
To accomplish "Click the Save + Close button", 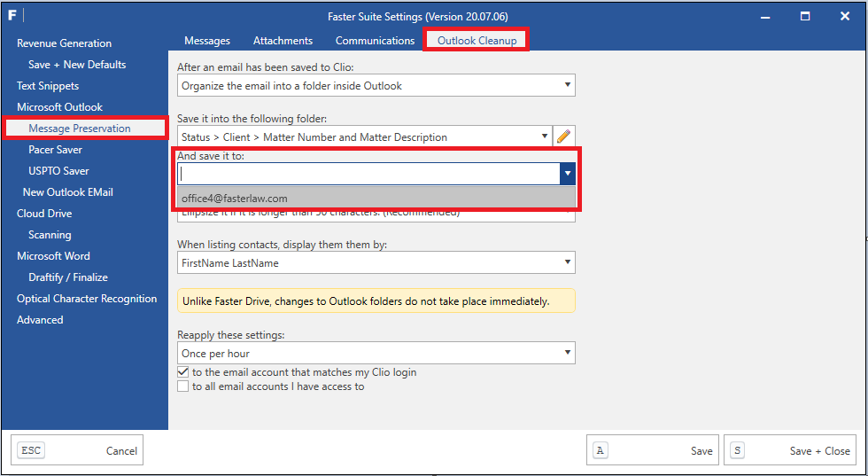I will pos(790,450).
